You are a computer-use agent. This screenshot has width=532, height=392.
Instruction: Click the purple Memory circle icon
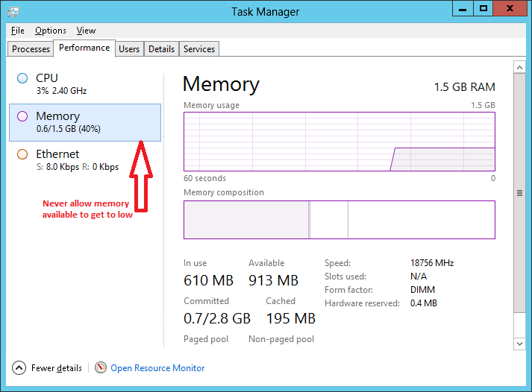click(22, 116)
